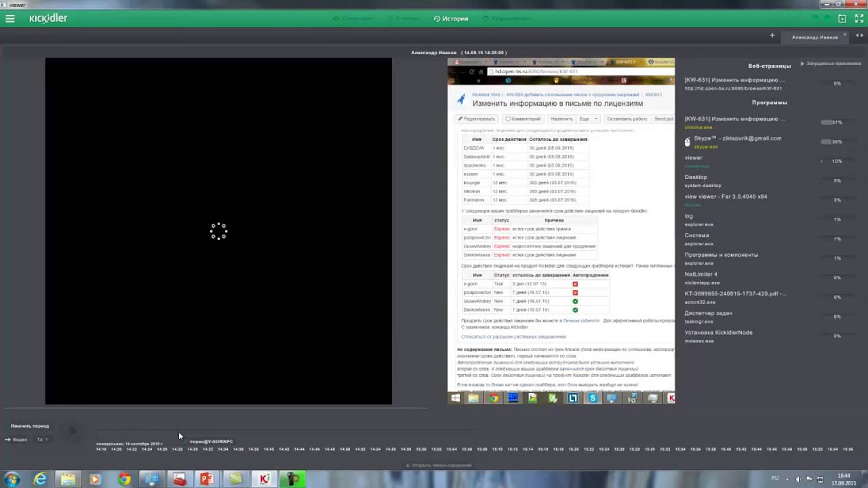Launch Google Chrome from the taskbar
This screenshot has height=488, width=868.
[x=124, y=479]
